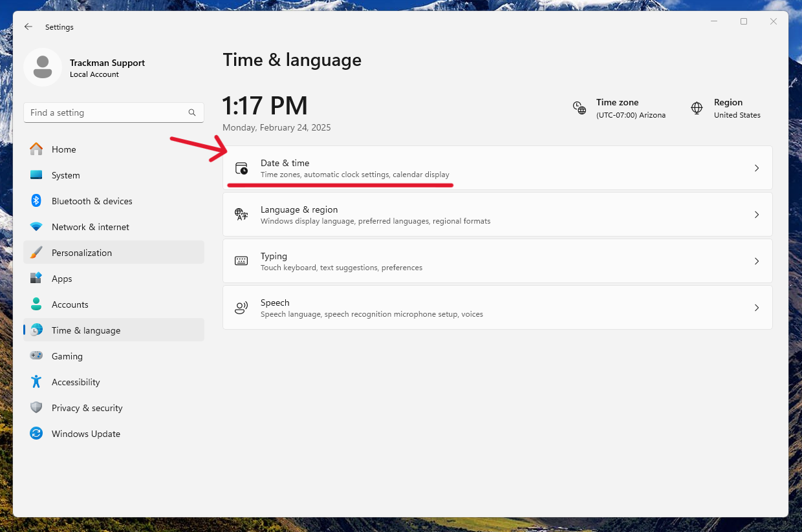The height and width of the screenshot is (532, 802).
Task: Click the Accounts person icon
Action: (x=37, y=304)
